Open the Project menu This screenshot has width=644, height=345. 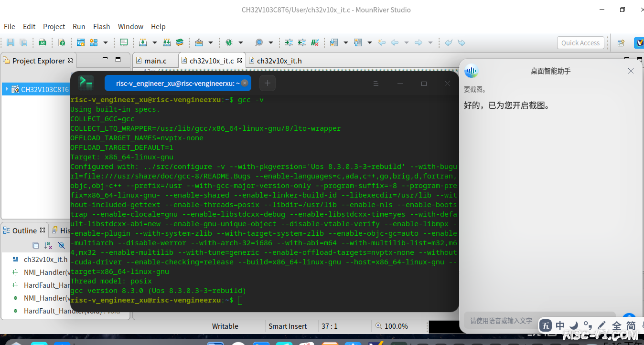click(x=54, y=26)
